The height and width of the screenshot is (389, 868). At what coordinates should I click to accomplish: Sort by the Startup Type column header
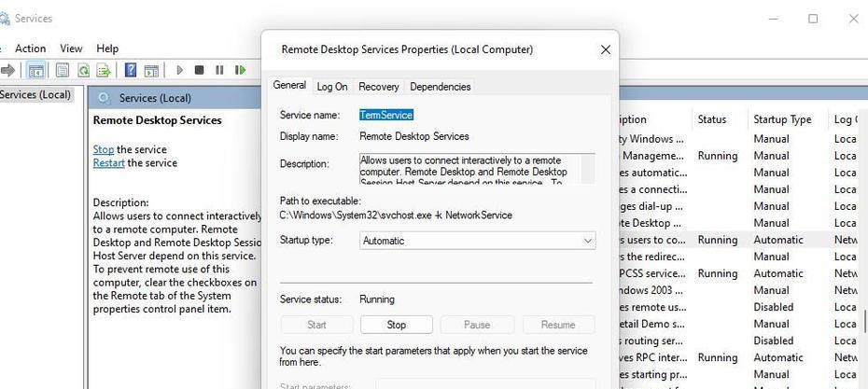(782, 119)
